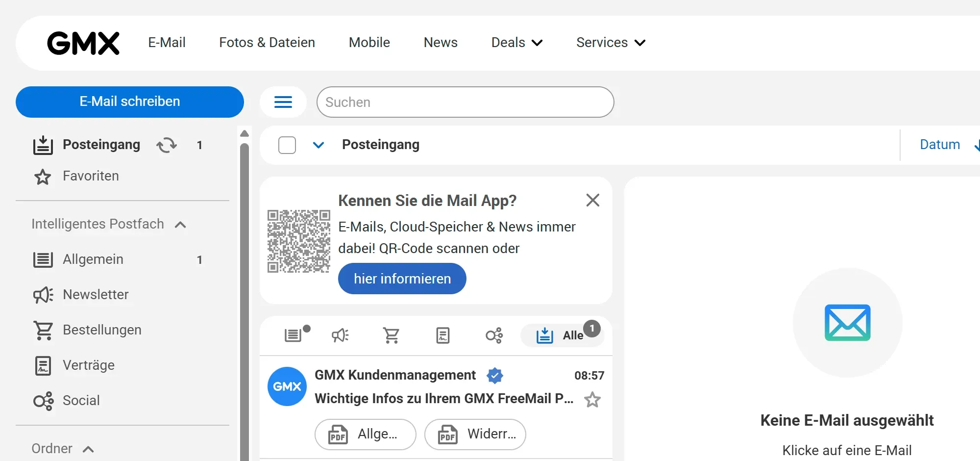Click the sidebar scrollbar thumb

click(x=245, y=302)
